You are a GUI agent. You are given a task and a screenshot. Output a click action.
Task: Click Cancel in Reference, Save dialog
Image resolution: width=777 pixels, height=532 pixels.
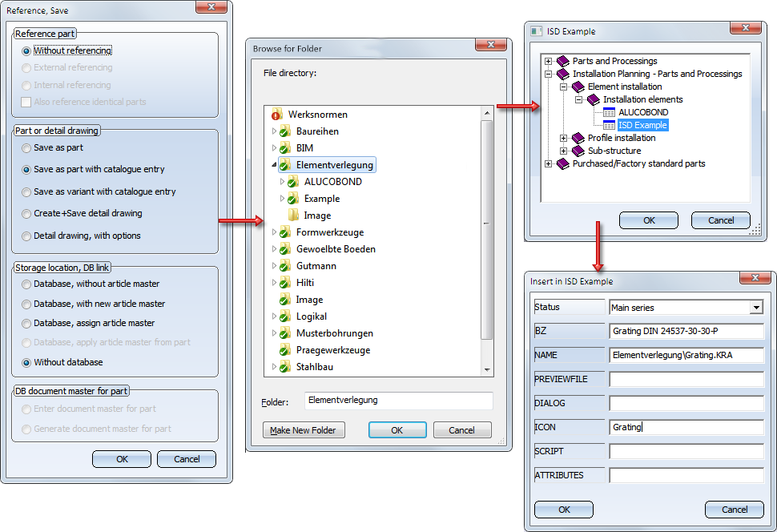(187, 459)
